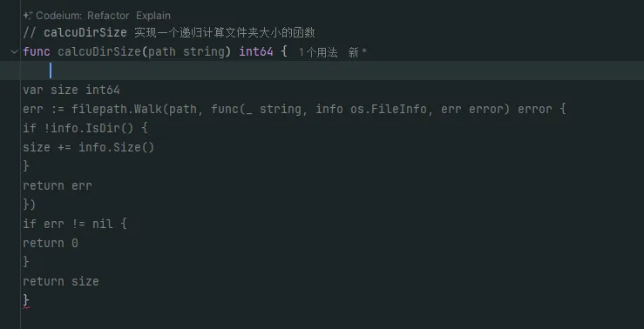Click the '新 *' author inlay hint
The image size is (644, 329).
click(357, 52)
